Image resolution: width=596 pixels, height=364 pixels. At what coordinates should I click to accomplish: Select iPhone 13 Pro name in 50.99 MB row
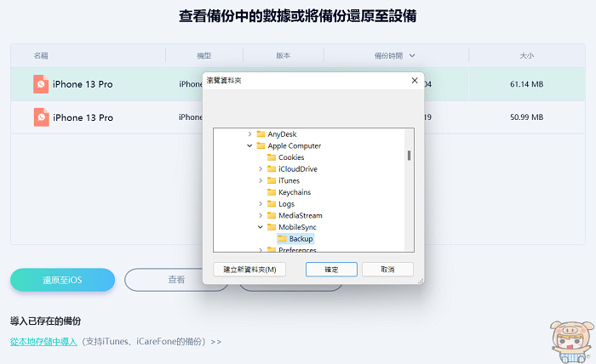(83, 117)
